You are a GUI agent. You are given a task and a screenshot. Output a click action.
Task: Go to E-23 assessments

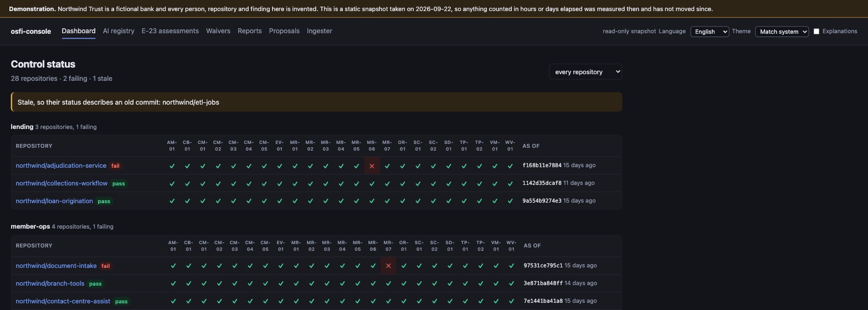pos(170,31)
